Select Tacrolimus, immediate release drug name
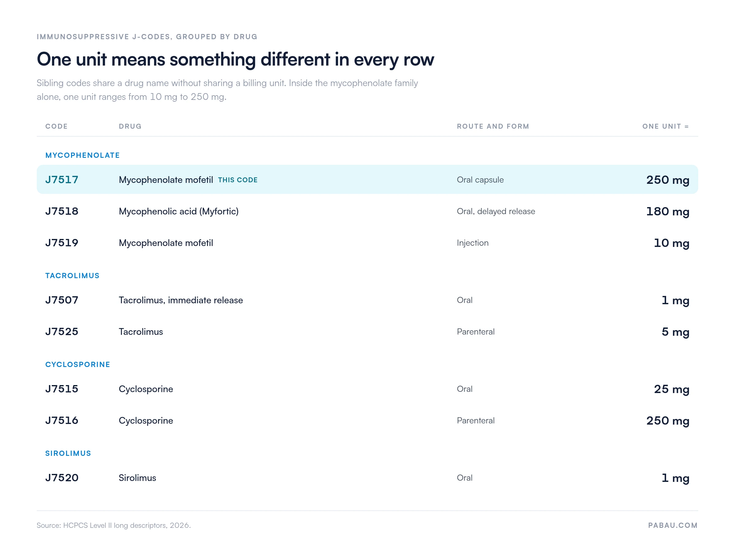Image resolution: width=735 pixels, height=560 pixels. pos(181,300)
